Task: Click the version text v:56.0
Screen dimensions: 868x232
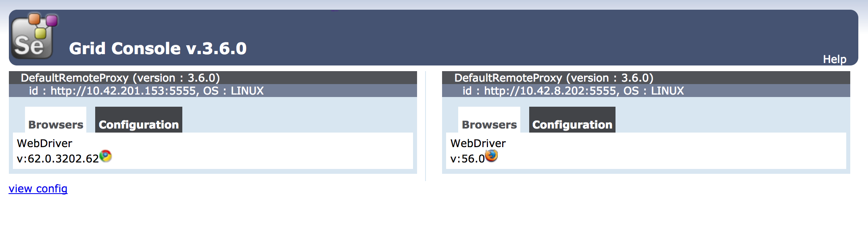Action: pos(467,158)
